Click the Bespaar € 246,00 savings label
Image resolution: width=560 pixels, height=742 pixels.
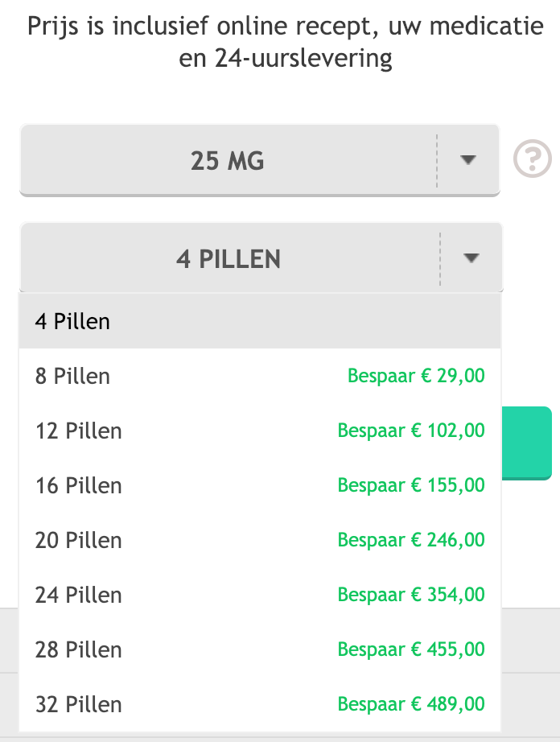point(410,540)
